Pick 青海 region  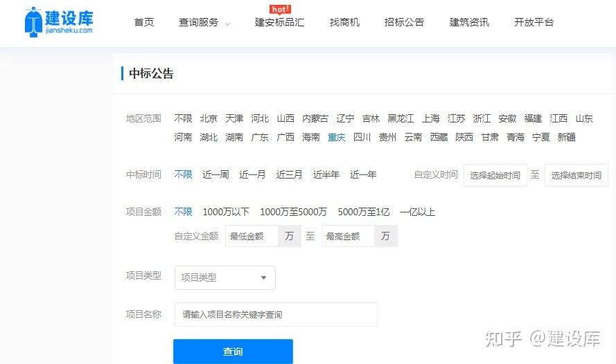pos(516,137)
